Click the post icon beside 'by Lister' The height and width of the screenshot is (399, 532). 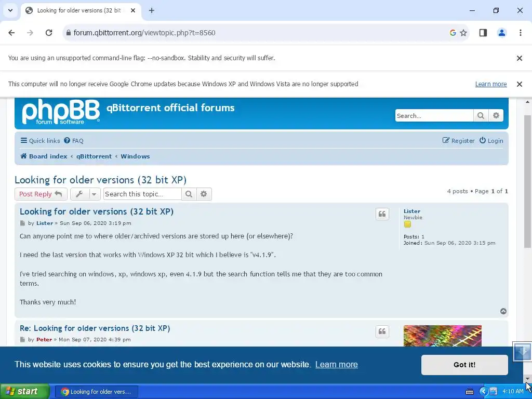point(22,223)
